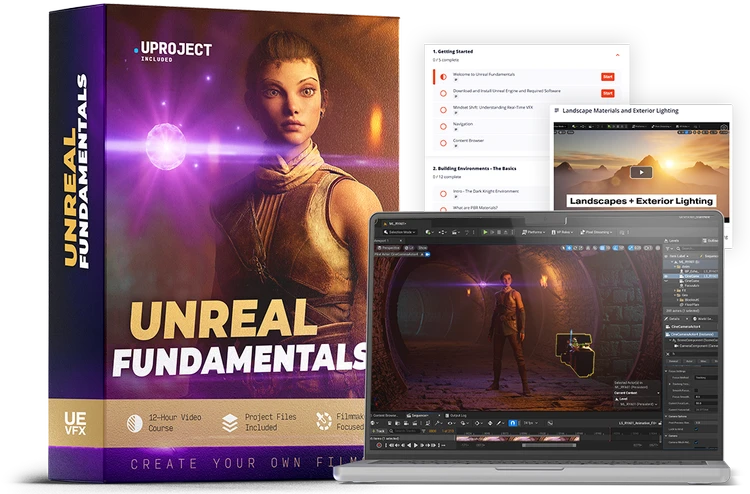Screen dimensions: 750x494
Task: Click the 2. Building Environments section heading
Action: tap(474, 168)
